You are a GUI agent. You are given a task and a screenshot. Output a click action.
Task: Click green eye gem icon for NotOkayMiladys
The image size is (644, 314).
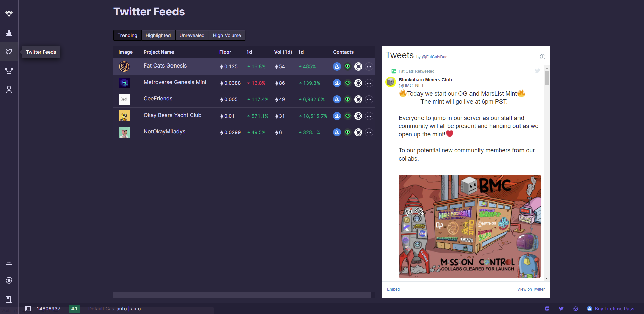click(348, 132)
